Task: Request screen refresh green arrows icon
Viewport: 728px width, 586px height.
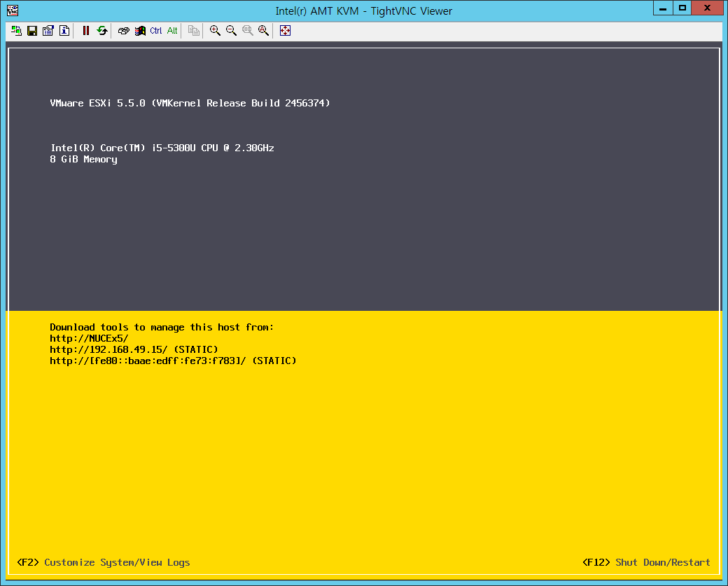Action: [102, 31]
